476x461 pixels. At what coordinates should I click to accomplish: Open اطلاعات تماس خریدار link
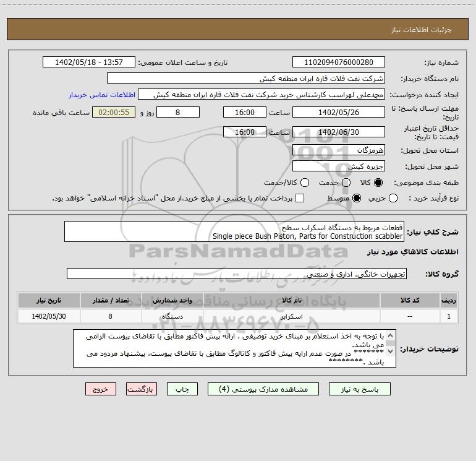[x=102, y=95]
